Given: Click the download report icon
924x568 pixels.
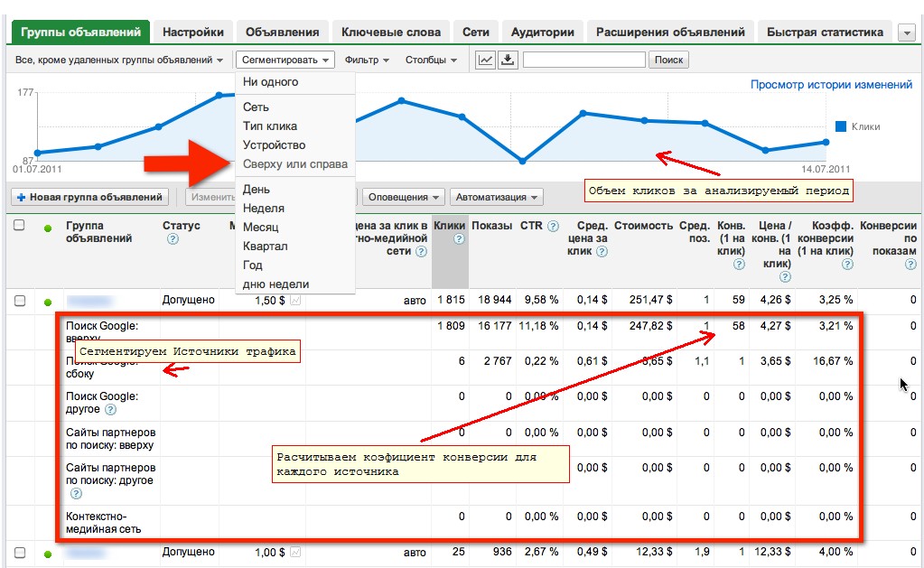Looking at the screenshot, I should (x=508, y=60).
